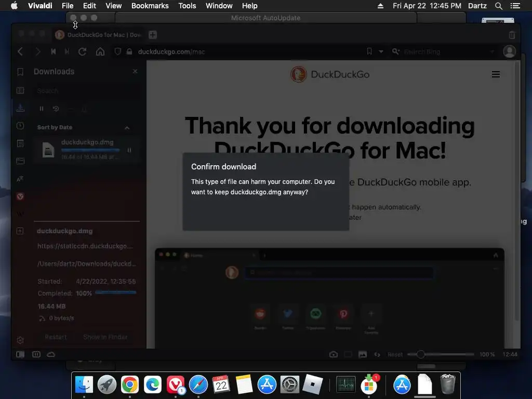The image size is (532, 399).
Task: Open Activity Monitor in the Dock
Action: (x=345, y=385)
